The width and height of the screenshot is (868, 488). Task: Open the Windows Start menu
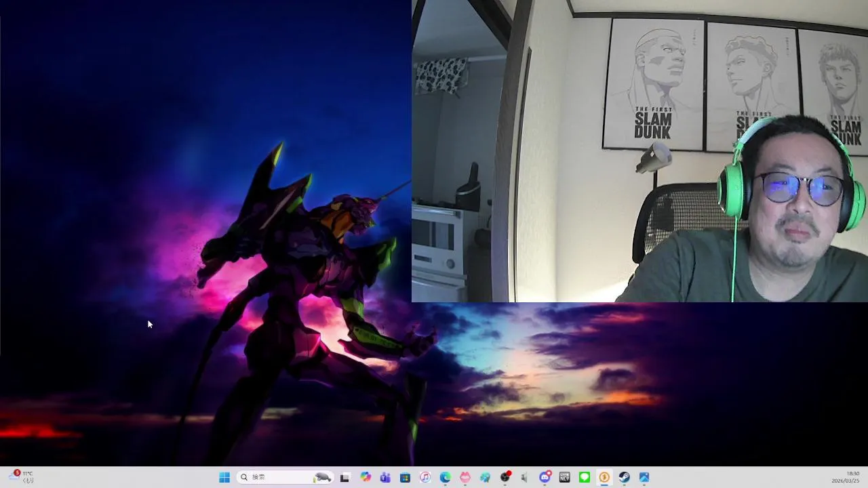click(224, 477)
